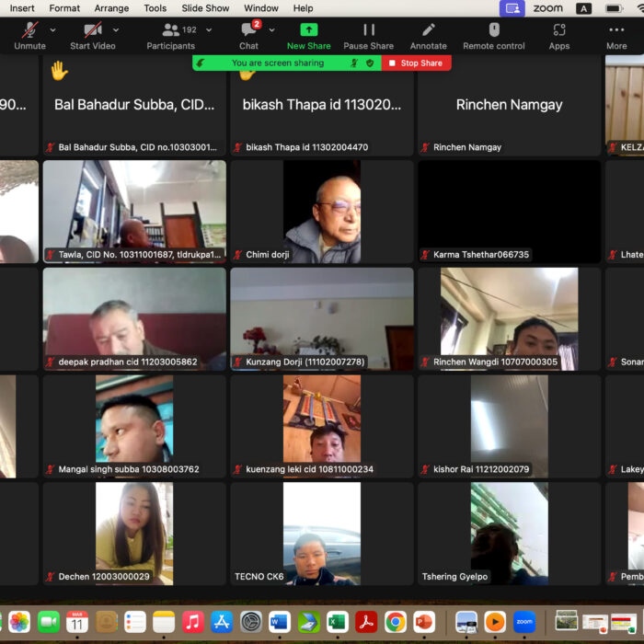
Task: Open App Store in Dock
Action: click(x=222, y=622)
